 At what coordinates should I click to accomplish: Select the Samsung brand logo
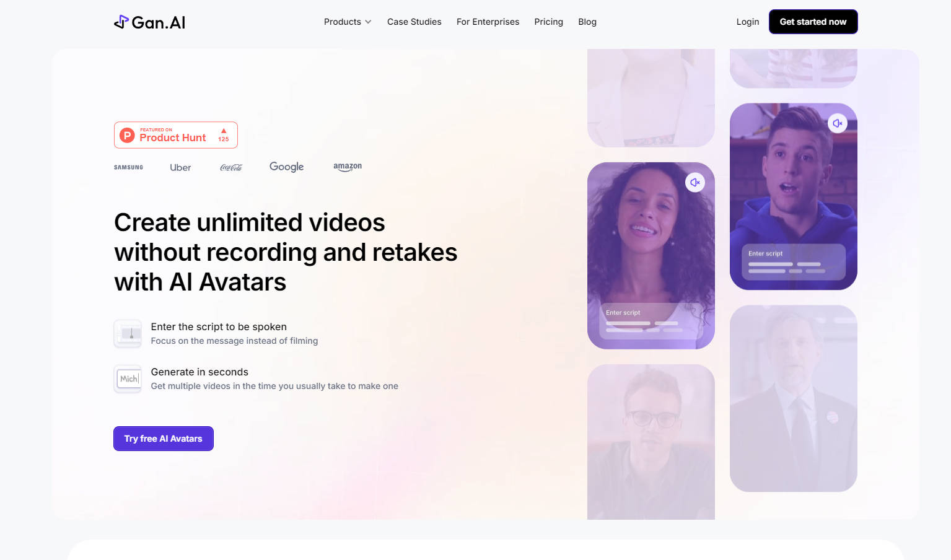[x=128, y=167]
